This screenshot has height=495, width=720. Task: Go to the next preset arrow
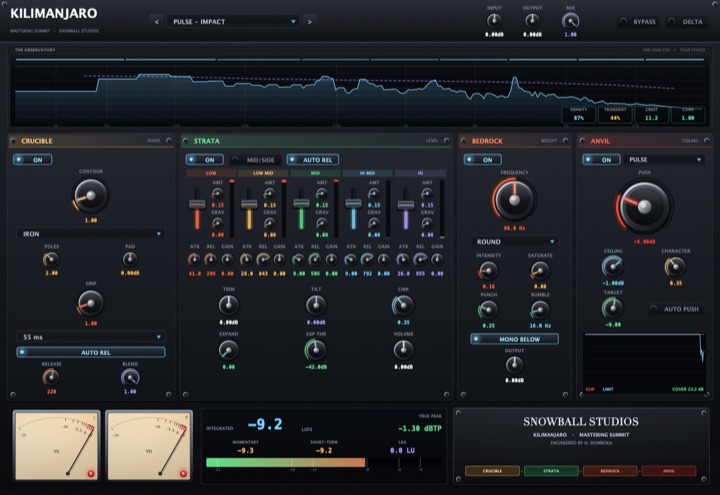coord(309,22)
